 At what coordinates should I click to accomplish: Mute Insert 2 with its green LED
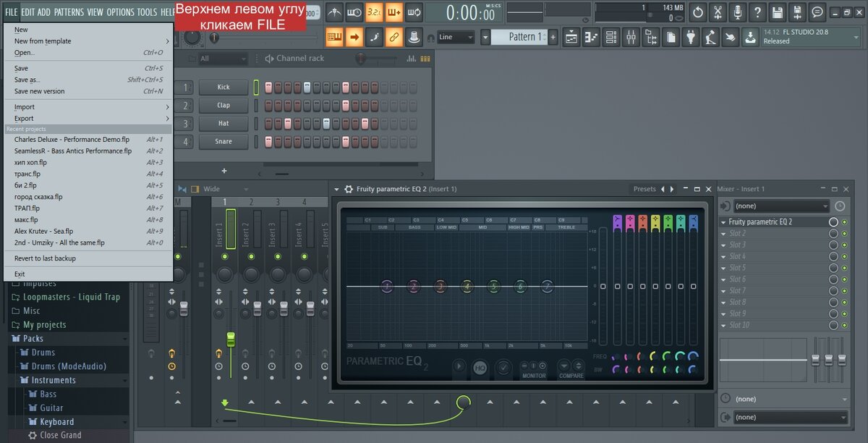point(252,257)
